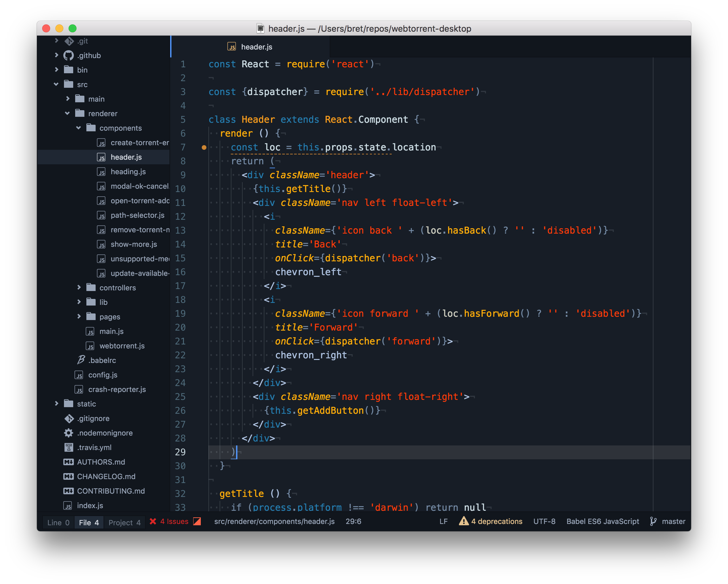
Task: Select the Project 4 linter scope tab
Action: [x=125, y=523]
